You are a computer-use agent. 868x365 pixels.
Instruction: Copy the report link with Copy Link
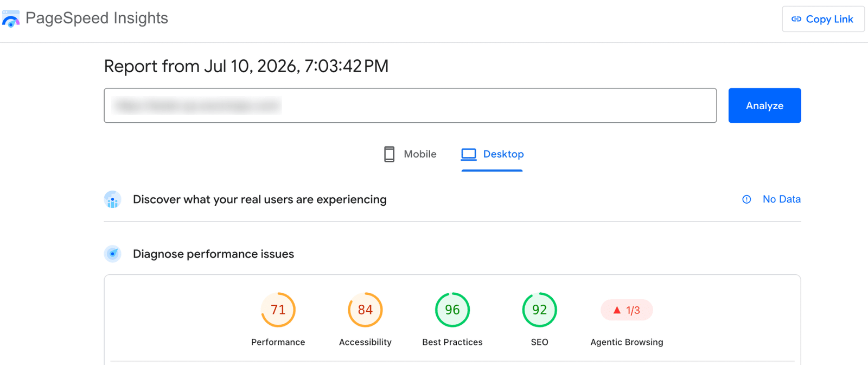pos(823,19)
